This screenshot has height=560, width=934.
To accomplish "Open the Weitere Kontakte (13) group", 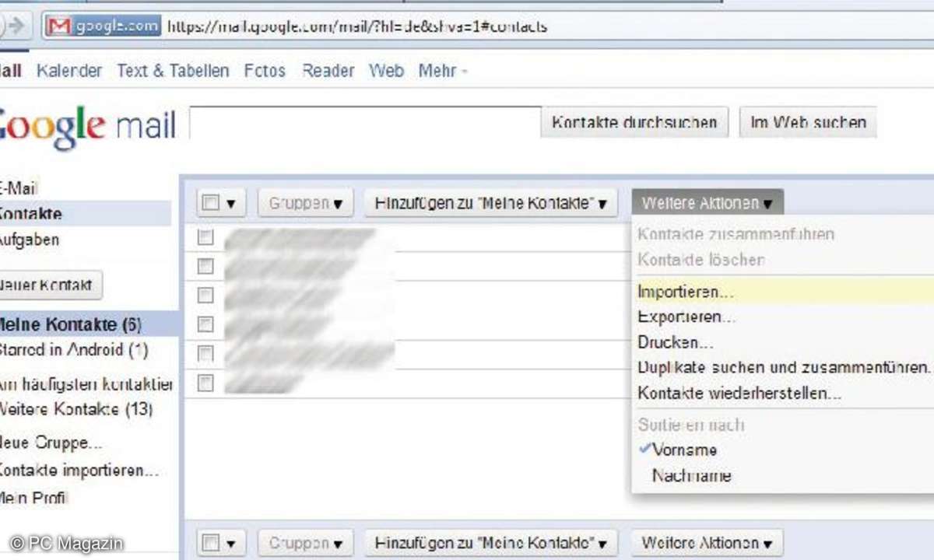I will click(x=76, y=409).
